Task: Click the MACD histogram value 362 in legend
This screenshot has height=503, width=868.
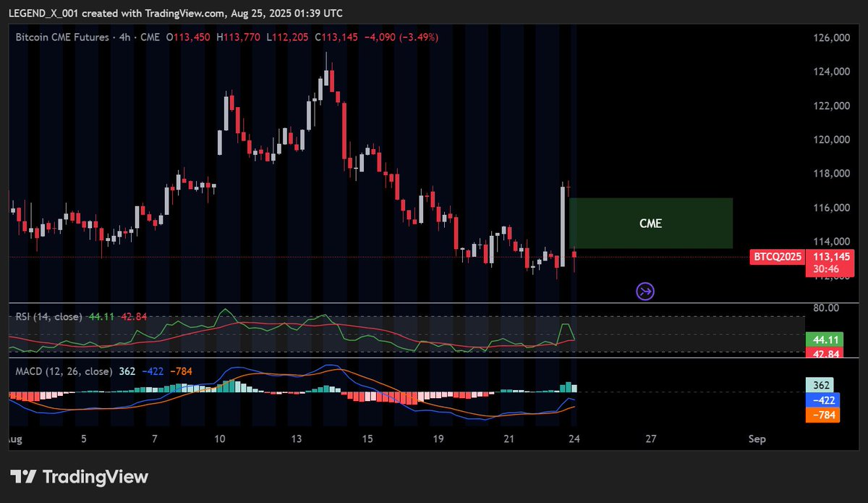Action: [x=127, y=371]
